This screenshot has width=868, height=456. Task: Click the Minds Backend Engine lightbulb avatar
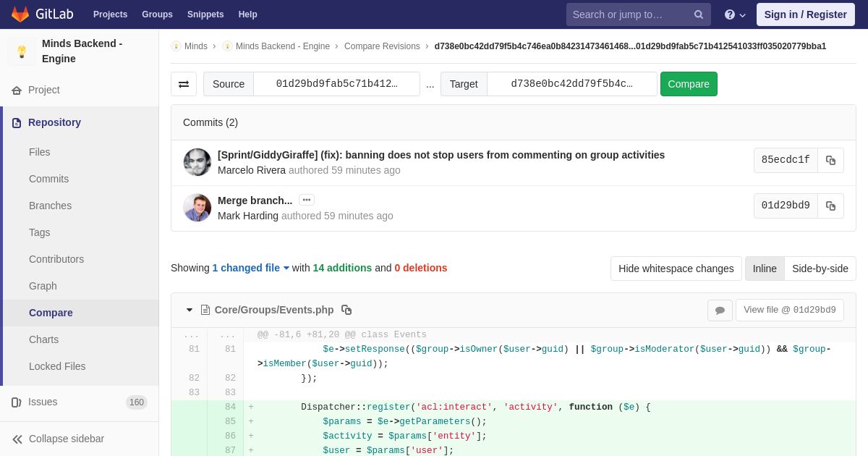pos(22,51)
